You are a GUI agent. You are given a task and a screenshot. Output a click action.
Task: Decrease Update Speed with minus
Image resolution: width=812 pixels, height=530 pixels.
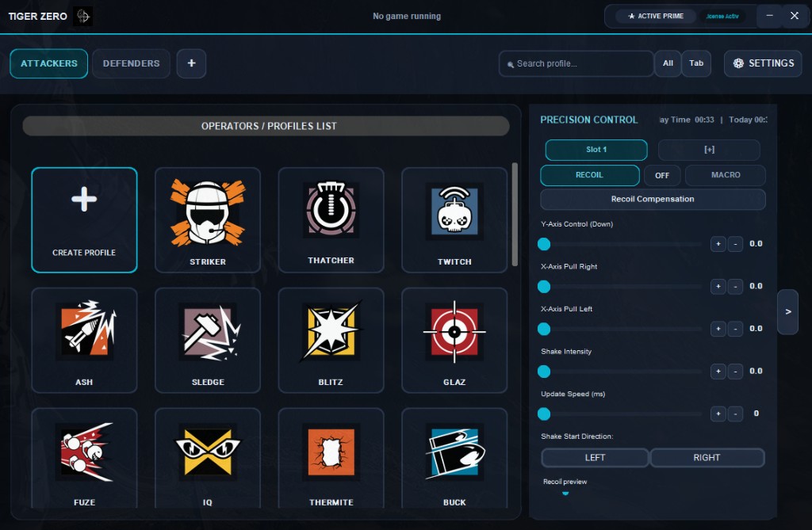point(735,414)
